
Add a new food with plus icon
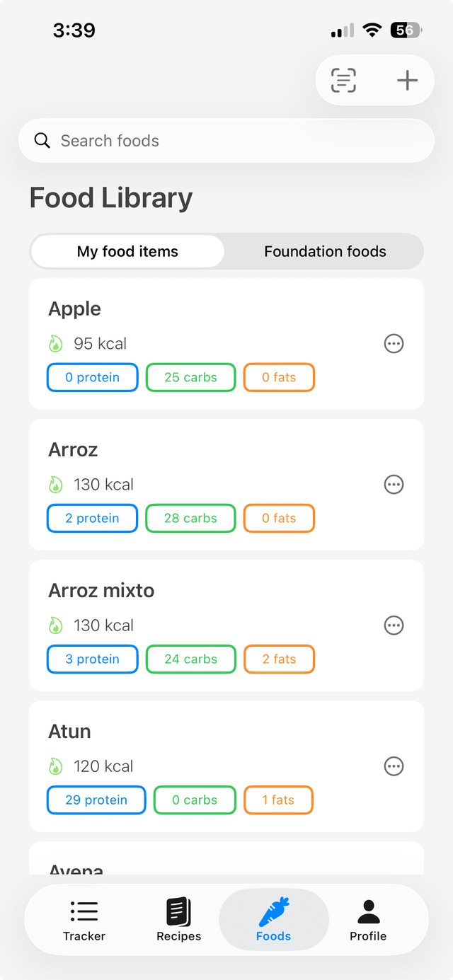coord(407,81)
